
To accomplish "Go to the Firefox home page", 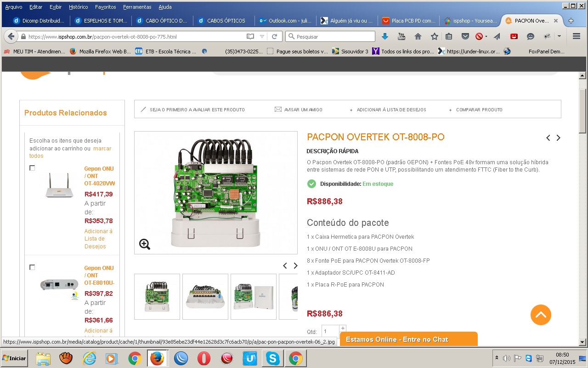I will pos(418,36).
